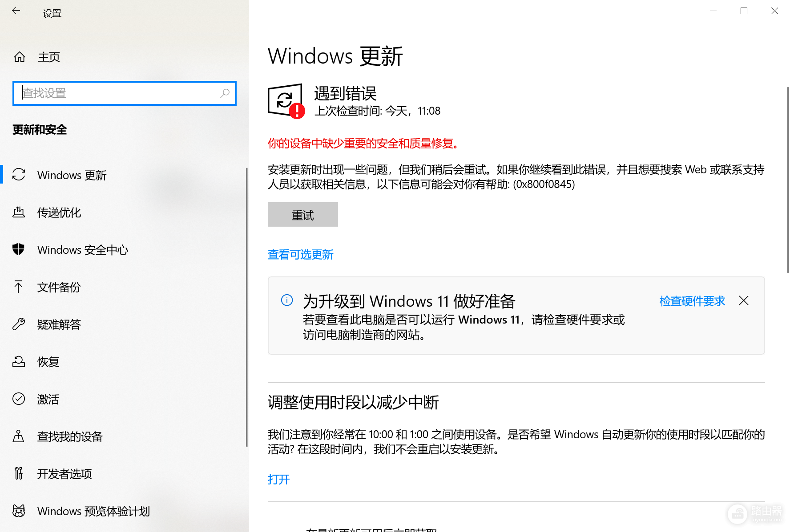Close the Settings window

pyautogui.click(x=774, y=11)
